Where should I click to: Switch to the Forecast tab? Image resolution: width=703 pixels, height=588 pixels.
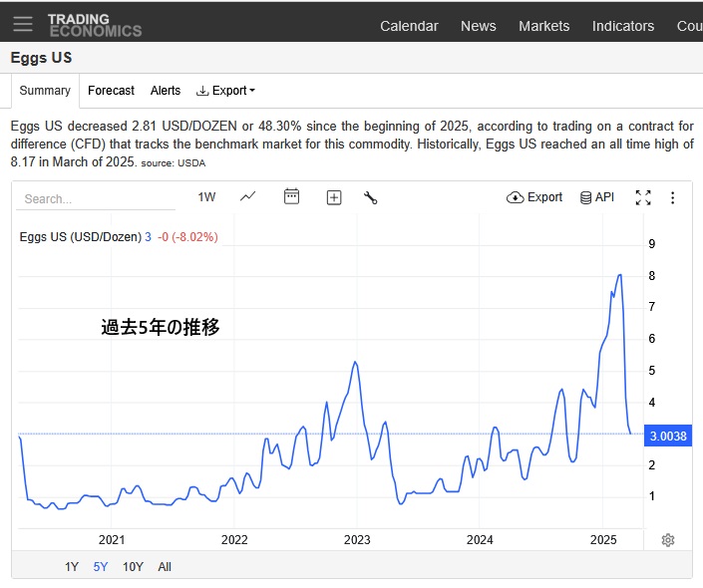click(x=111, y=91)
